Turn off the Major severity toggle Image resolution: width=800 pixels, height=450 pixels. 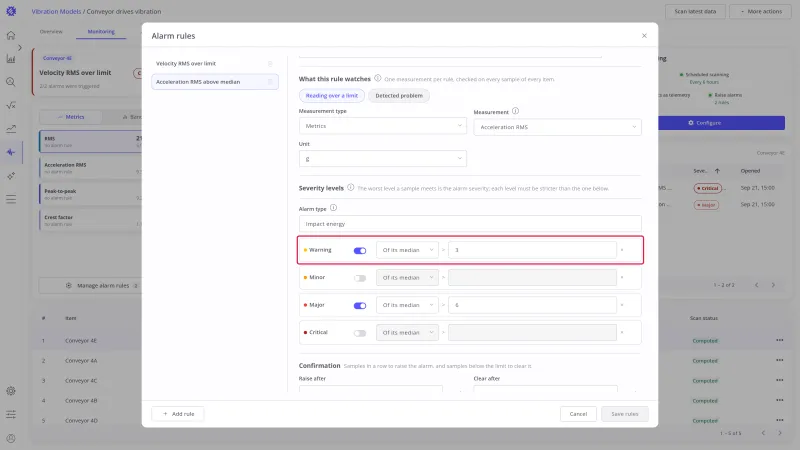pos(360,306)
